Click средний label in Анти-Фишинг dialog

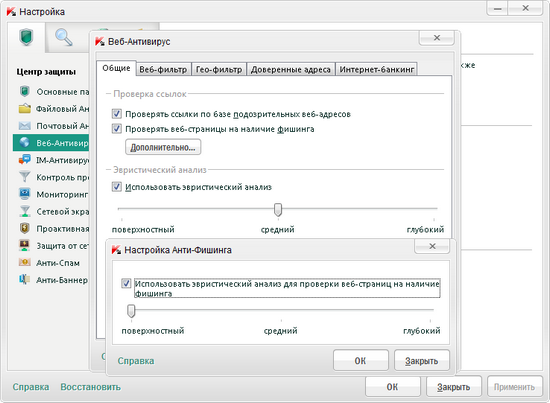(280, 331)
